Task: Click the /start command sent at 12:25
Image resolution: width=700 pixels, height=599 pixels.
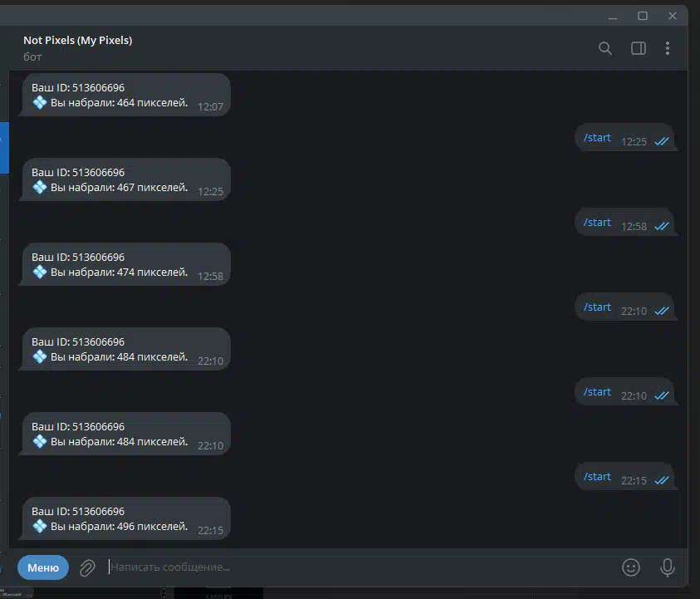Action: 597,138
